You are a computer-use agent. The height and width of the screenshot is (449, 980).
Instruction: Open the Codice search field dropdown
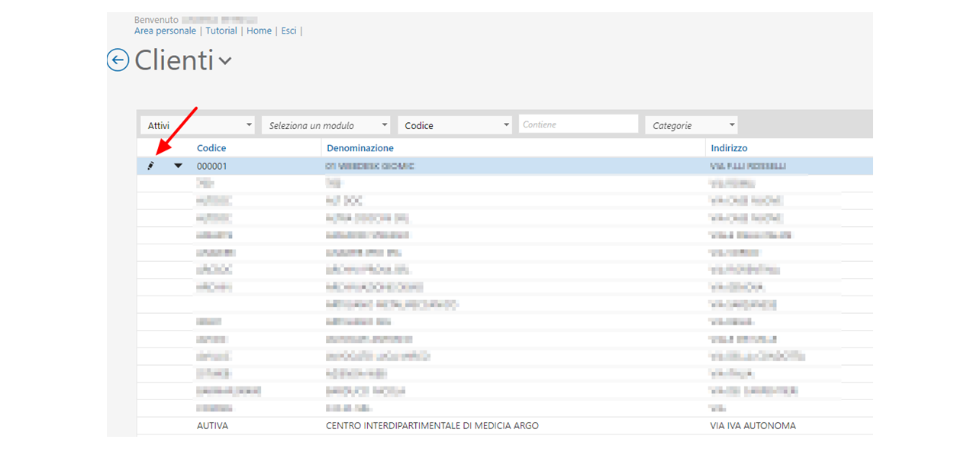[455, 125]
